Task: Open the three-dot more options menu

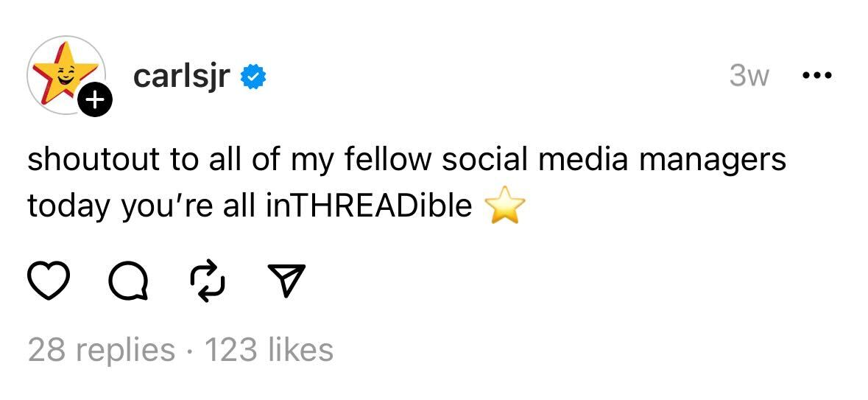Action: coord(817,76)
